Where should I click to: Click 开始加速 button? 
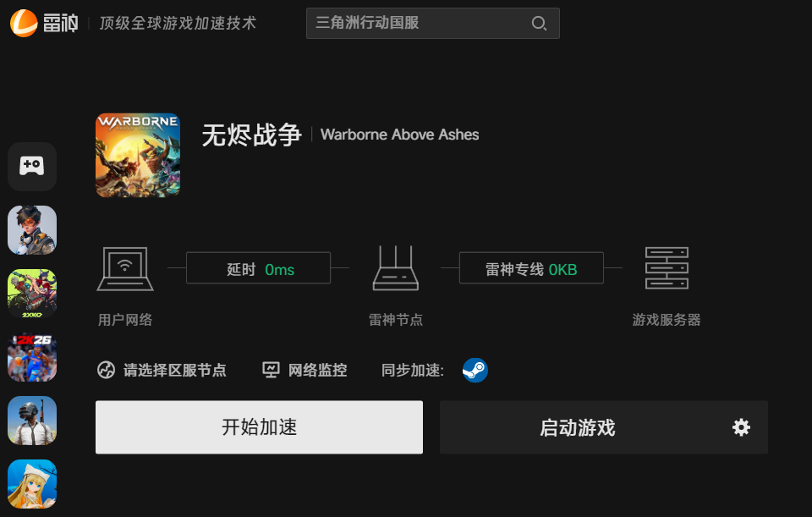click(x=259, y=427)
